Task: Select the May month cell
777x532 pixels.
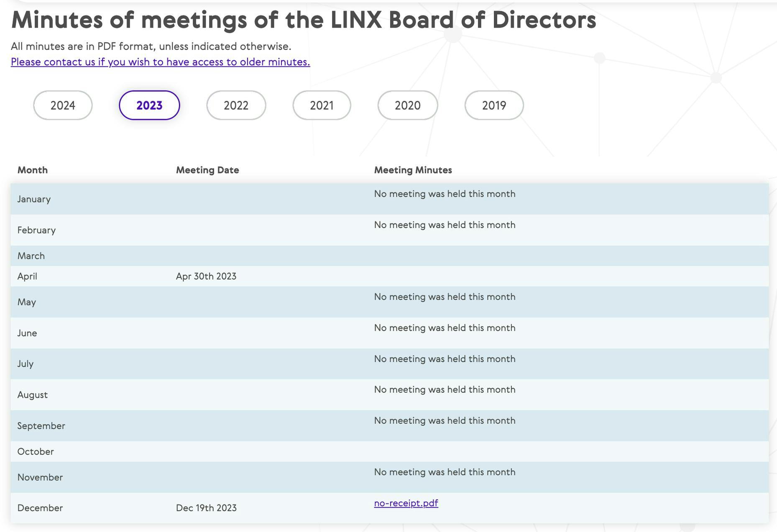Action: point(27,302)
